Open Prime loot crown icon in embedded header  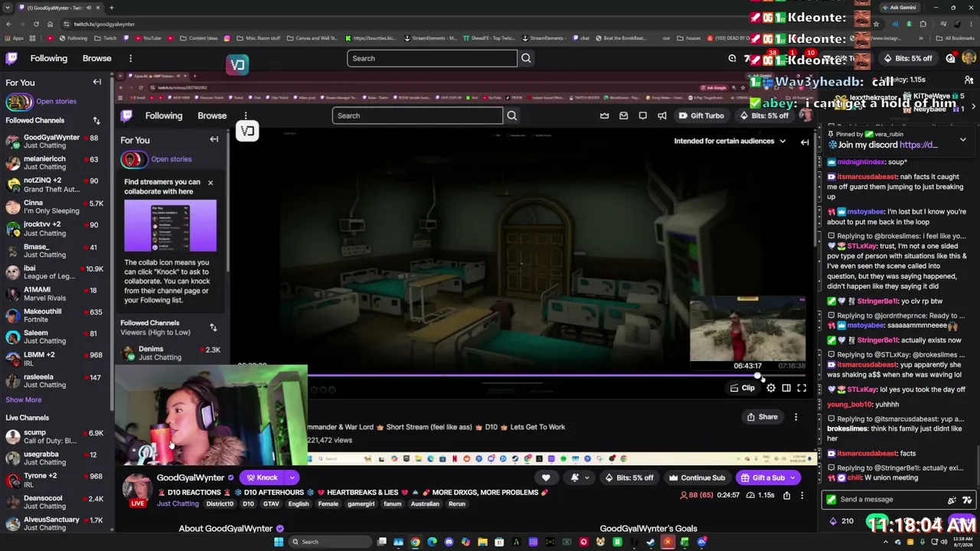(604, 116)
